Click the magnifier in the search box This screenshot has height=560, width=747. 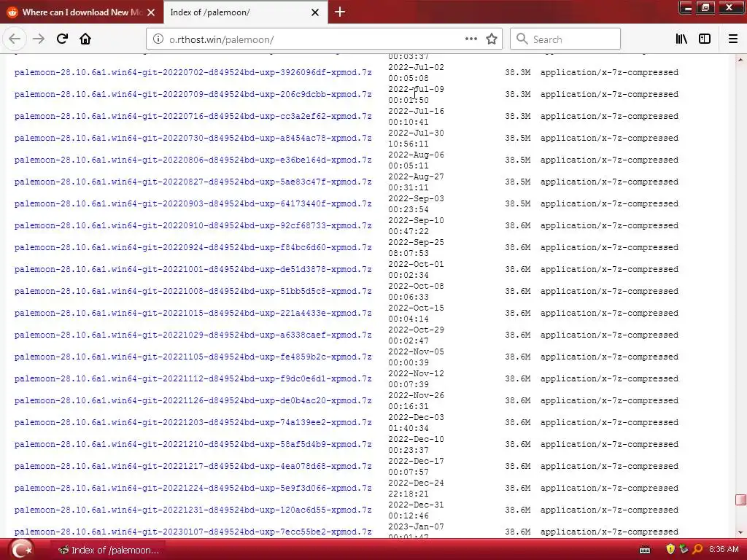[522, 39]
